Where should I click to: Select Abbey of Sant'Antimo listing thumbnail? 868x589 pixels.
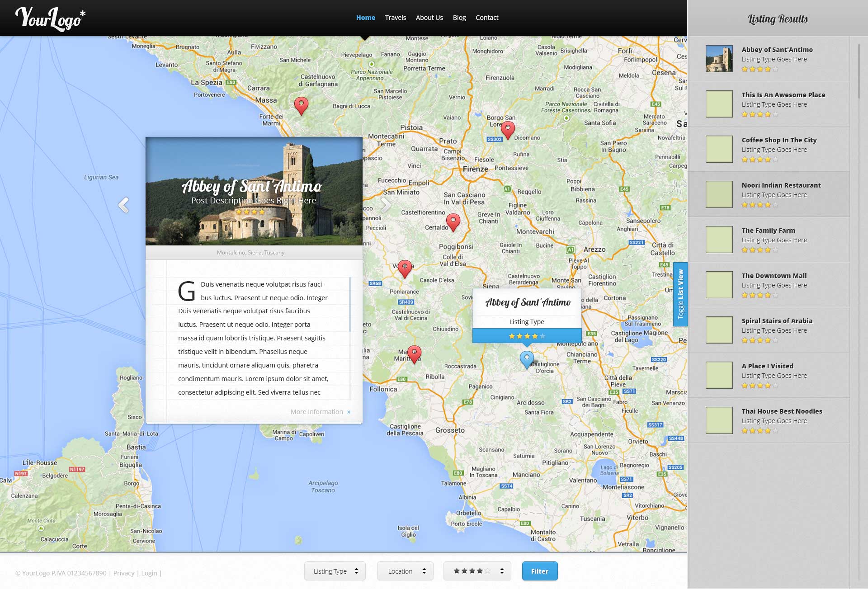point(719,59)
